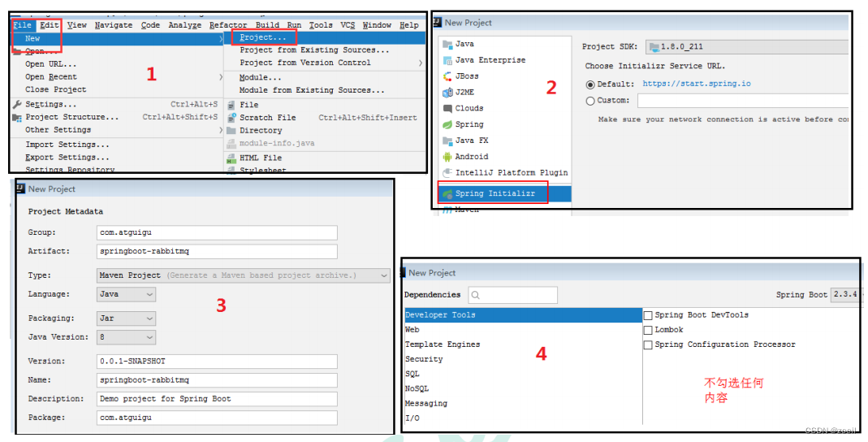Check the Lombok checkbox
This screenshot has width=868, height=442.
(x=648, y=330)
